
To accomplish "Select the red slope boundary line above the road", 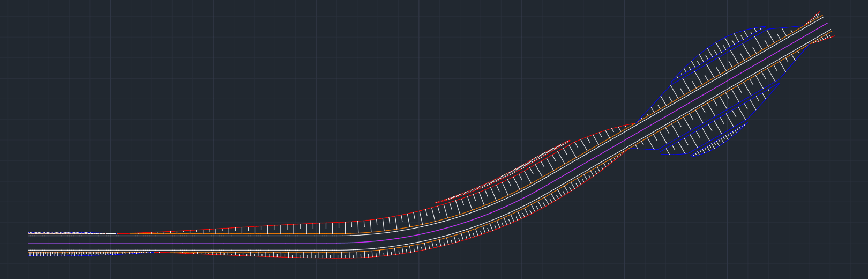I will click(x=375, y=219).
